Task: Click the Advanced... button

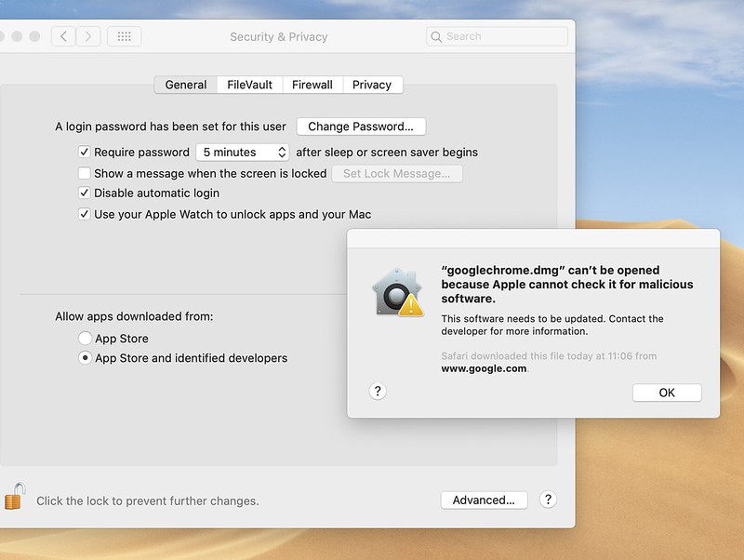Action: 484,500
